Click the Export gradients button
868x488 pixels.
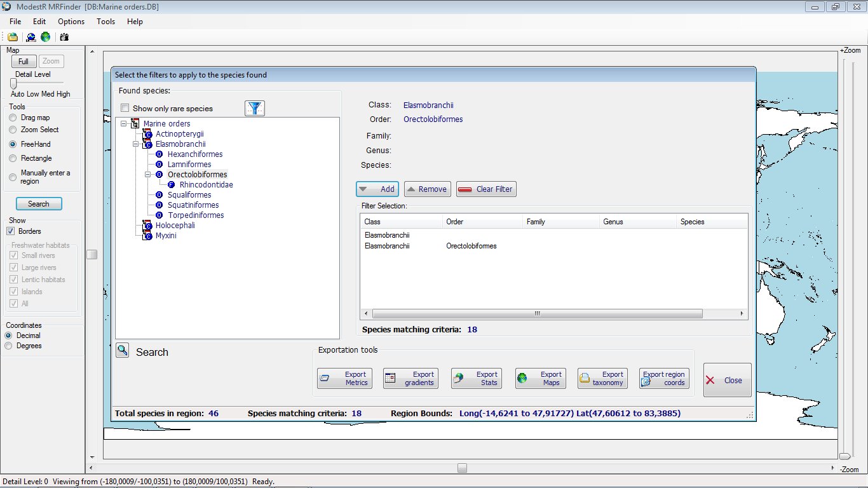[x=410, y=379]
